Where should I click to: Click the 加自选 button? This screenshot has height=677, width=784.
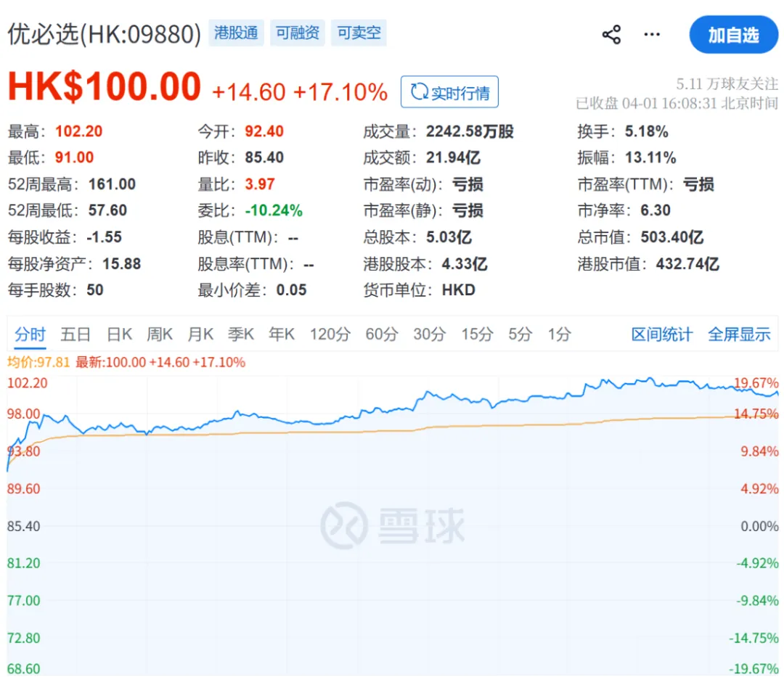point(733,35)
